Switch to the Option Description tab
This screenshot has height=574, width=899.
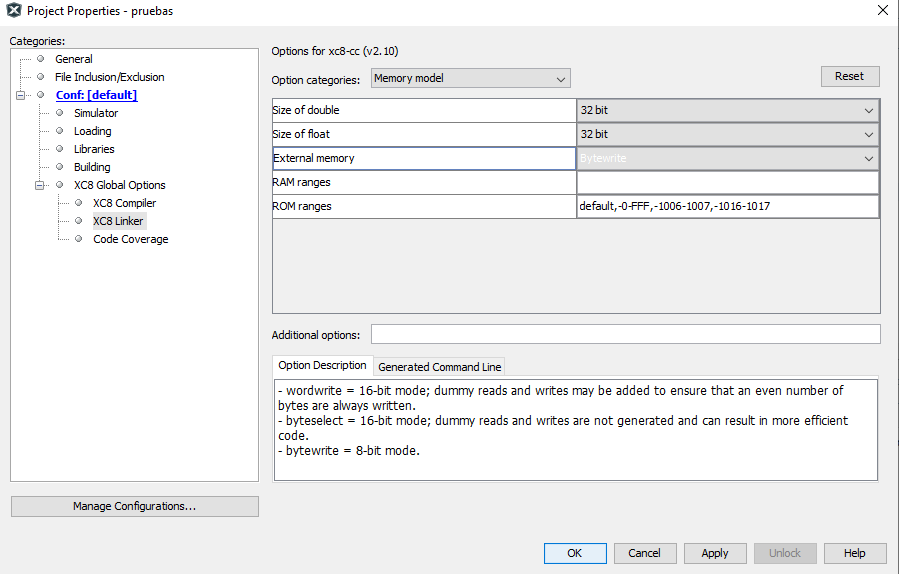point(322,365)
